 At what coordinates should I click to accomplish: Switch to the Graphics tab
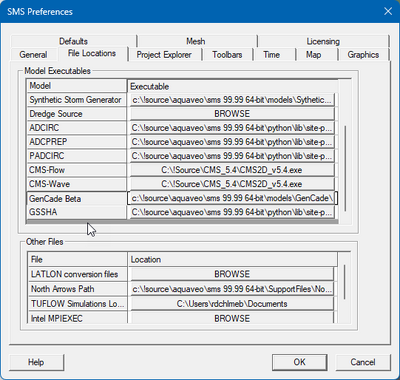pos(363,55)
